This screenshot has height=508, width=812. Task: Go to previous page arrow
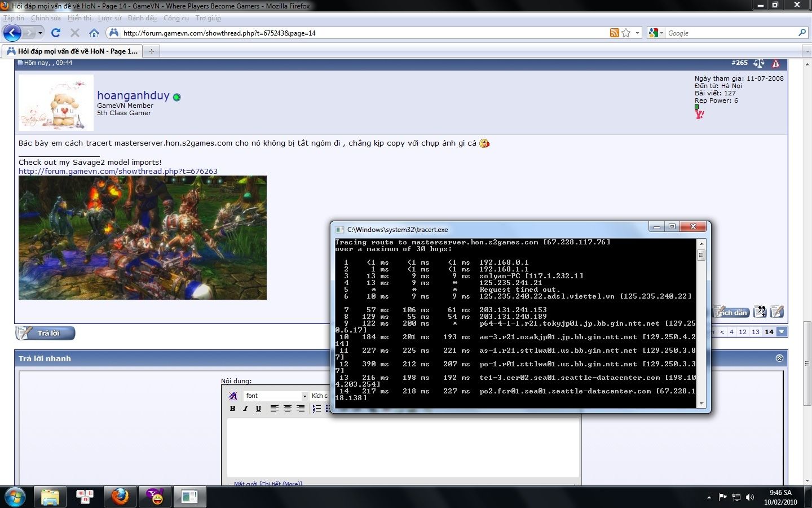(x=722, y=332)
